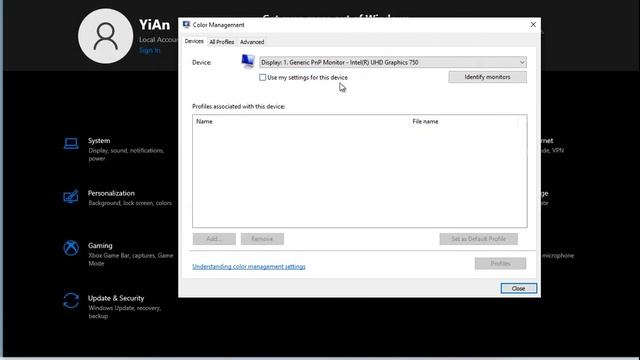Viewport: 640px width, 360px height.
Task: Click 'Profiles associated with this device:' label
Action: pyautogui.click(x=239, y=106)
